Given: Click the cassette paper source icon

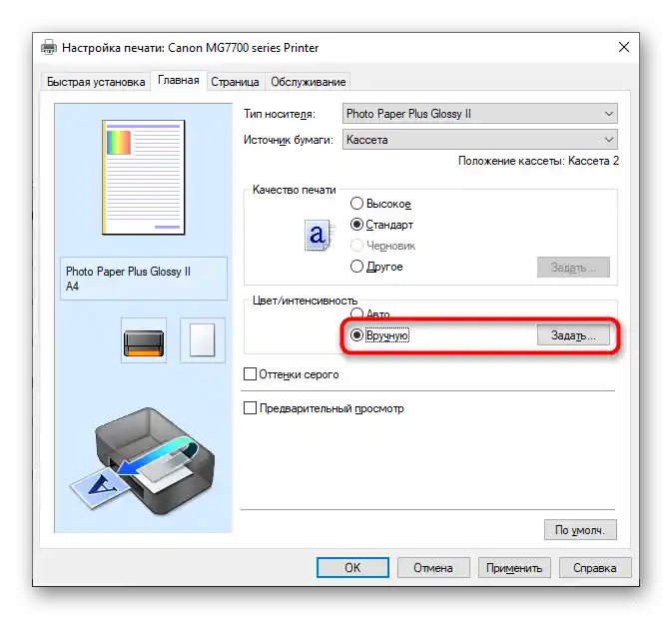Looking at the screenshot, I should pyautogui.click(x=144, y=340).
